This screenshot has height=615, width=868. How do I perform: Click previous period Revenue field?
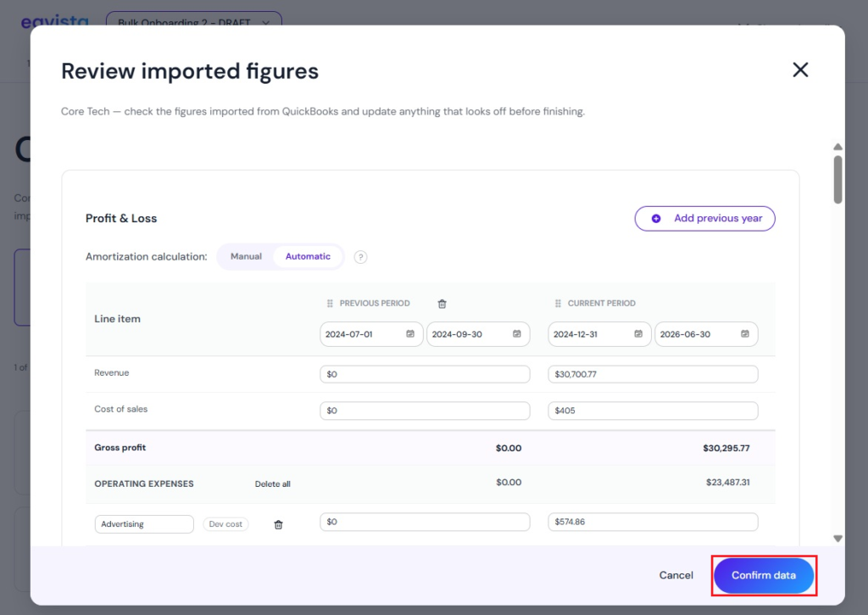click(x=425, y=374)
